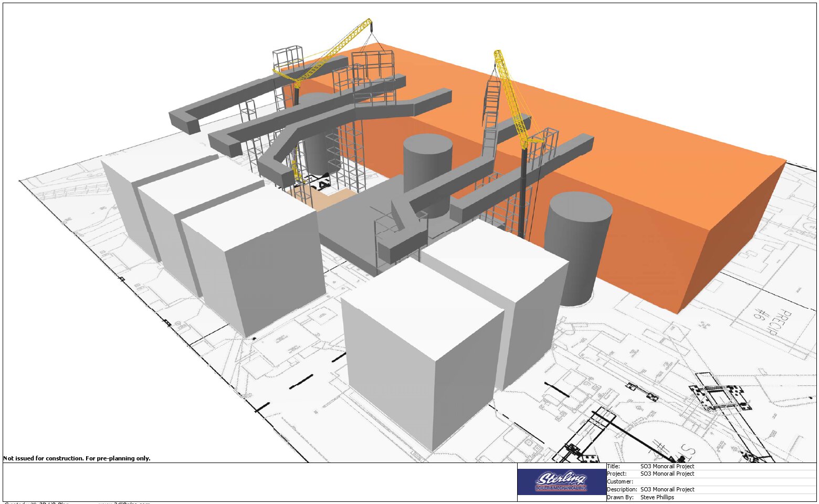Click the Project field value
The height and width of the screenshot is (504, 819).
(667, 474)
